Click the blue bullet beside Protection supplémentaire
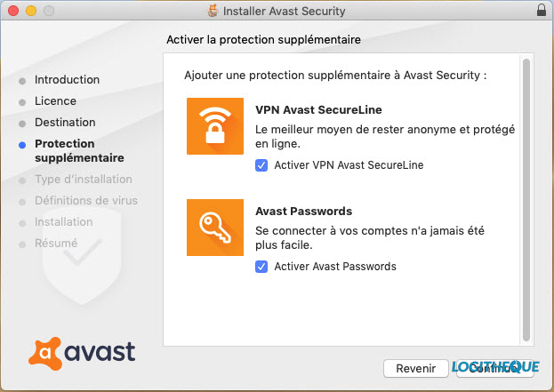 [x=22, y=145]
